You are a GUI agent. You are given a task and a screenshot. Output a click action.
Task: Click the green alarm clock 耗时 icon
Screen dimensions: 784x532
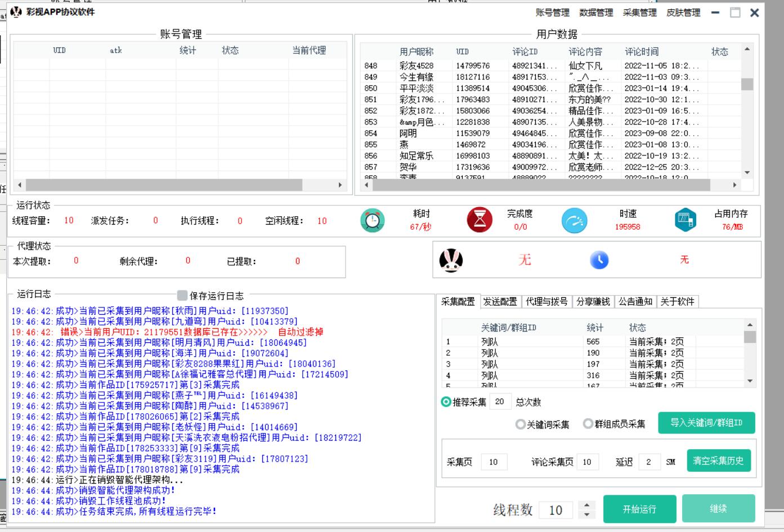tap(372, 221)
